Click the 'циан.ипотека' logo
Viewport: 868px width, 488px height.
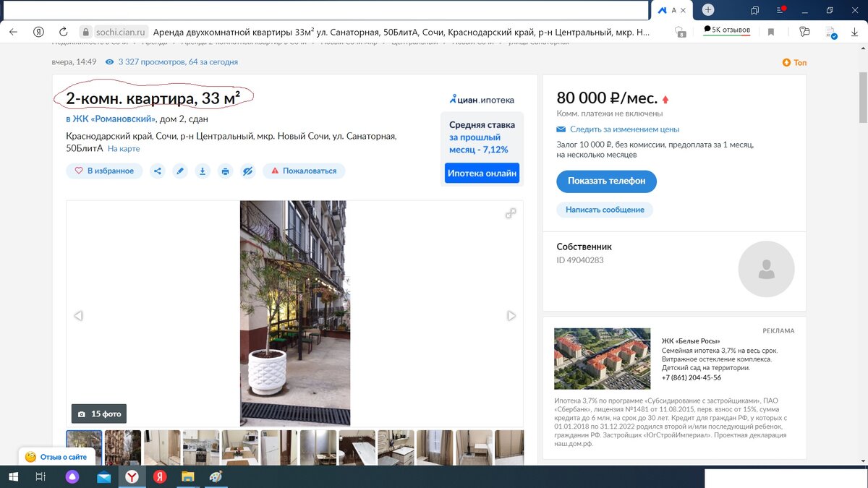point(482,99)
